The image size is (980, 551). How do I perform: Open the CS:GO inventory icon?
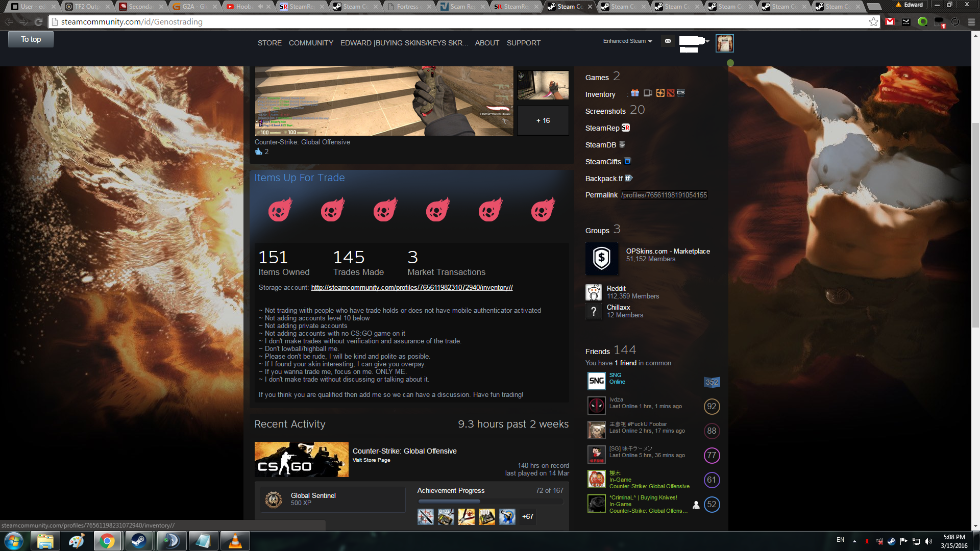tap(681, 93)
